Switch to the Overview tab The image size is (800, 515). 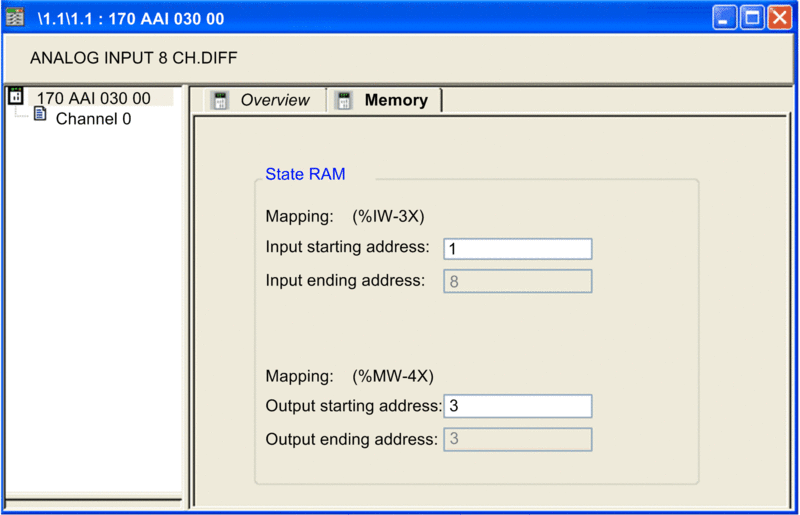pyautogui.click(x=274, y=100)
